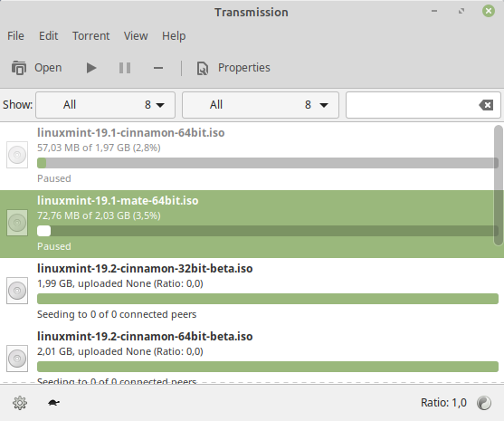The width and height of the screenshot is (504, 421).
Task: Select linuxmint-19.2-cinnamon-64bit-beta.iso torrent name
Action: point(145,336)
